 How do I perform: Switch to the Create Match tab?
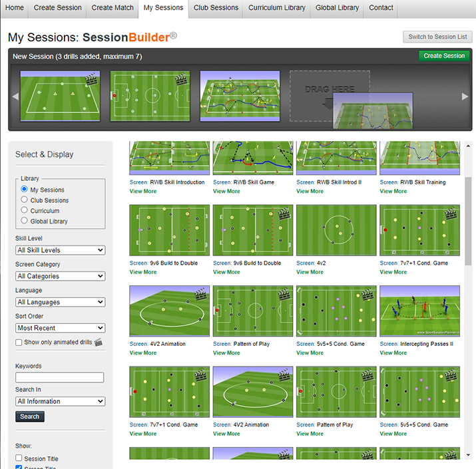(x=112, y=8)
